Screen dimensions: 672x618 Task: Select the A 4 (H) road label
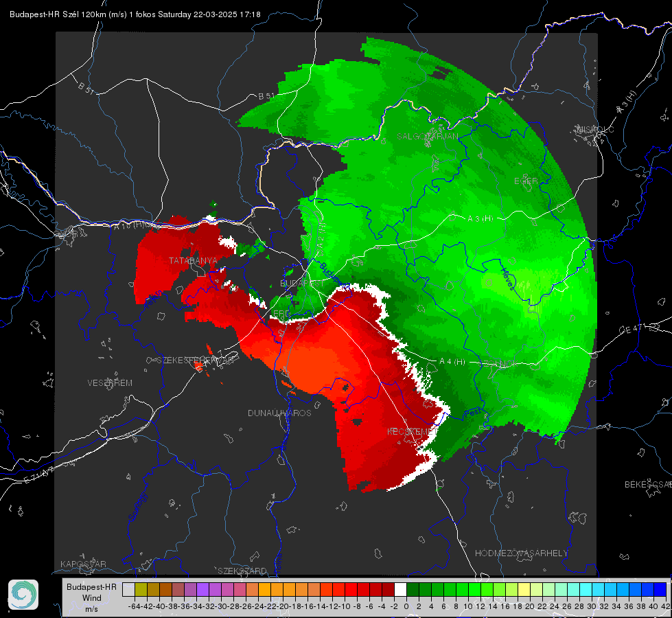pos(452,362)
